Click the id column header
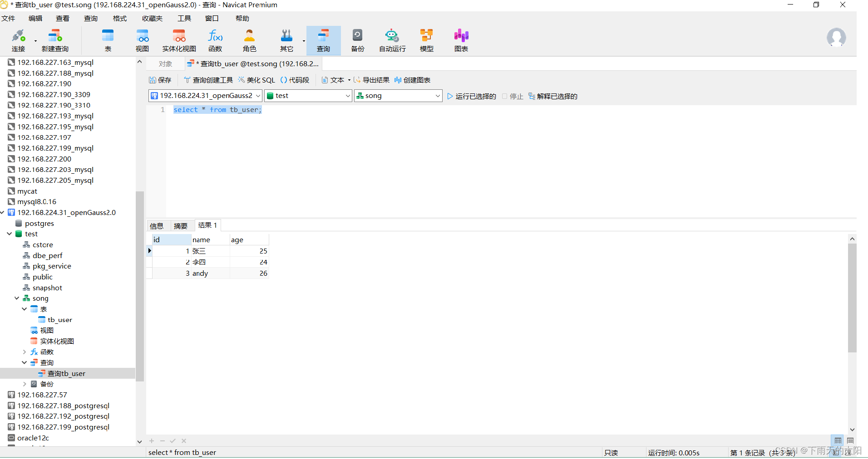This screenshot has width=868, height=459. (x=172, y=240)
